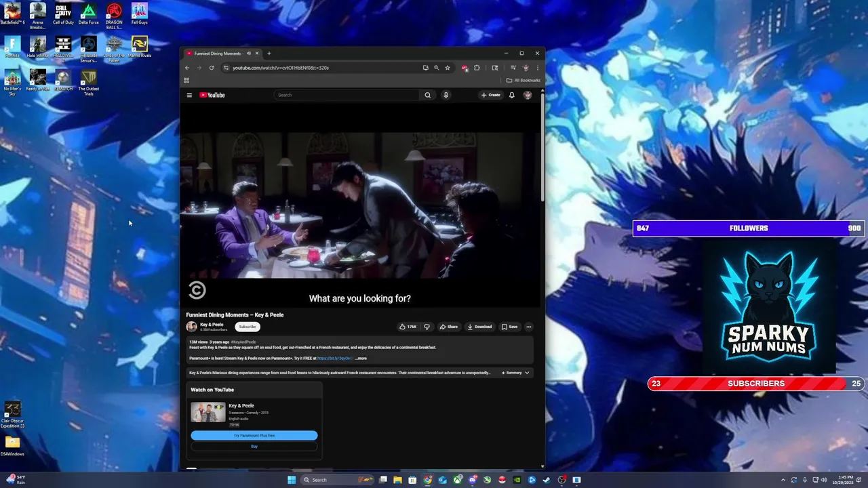The width and height of the screenshot is (868, 488).
Task: Open Chrome profile avatar in toolbar
Action: (x=526, y=68)
